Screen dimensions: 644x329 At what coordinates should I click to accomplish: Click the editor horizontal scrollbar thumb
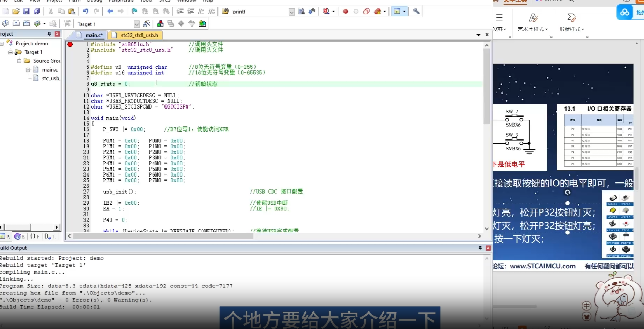click(x=163, y=236)
